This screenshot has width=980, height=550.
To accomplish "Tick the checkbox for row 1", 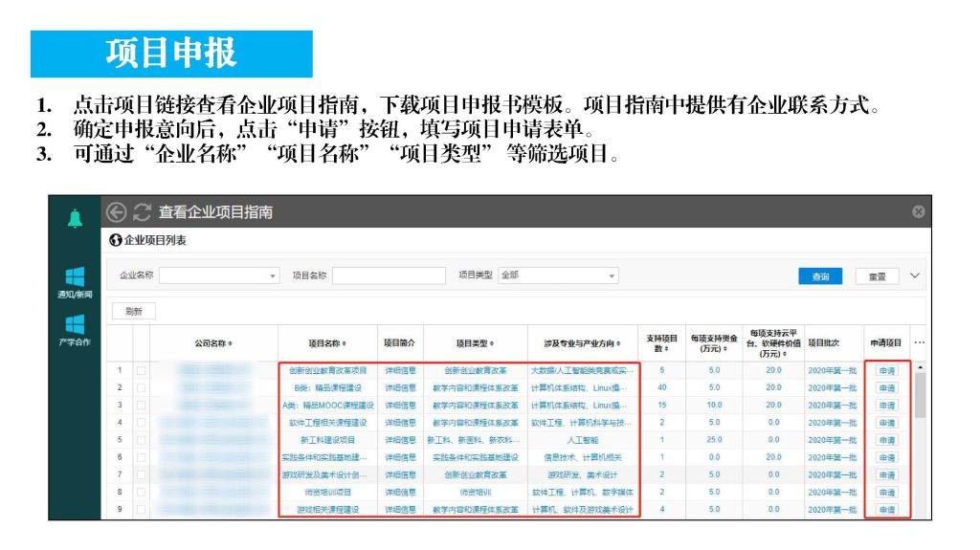I will click(x=142, y=370).
